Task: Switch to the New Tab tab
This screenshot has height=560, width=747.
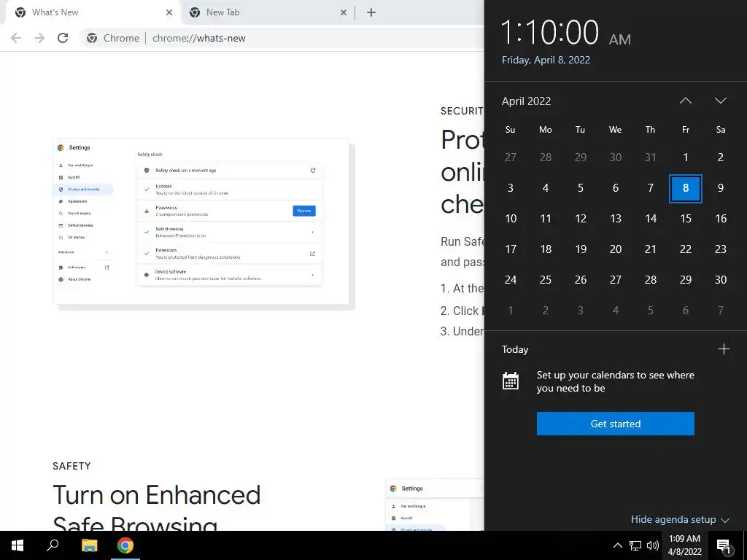Action: (267, 13)
